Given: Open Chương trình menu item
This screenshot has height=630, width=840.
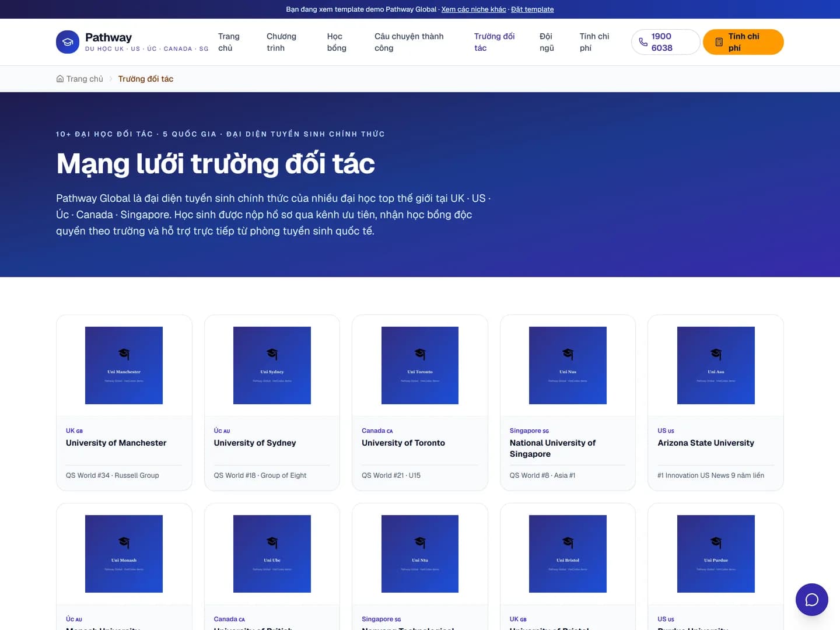Looking at the screenshot, I should [x=281, y=42].
